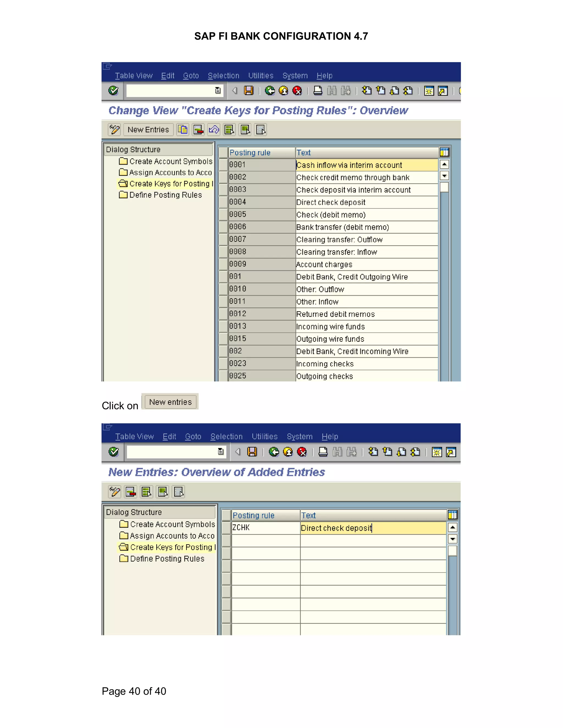This screenshot has width=563, height=728.
Task: Open Utilities menu in Change View window
Action: tap(261, 76)
